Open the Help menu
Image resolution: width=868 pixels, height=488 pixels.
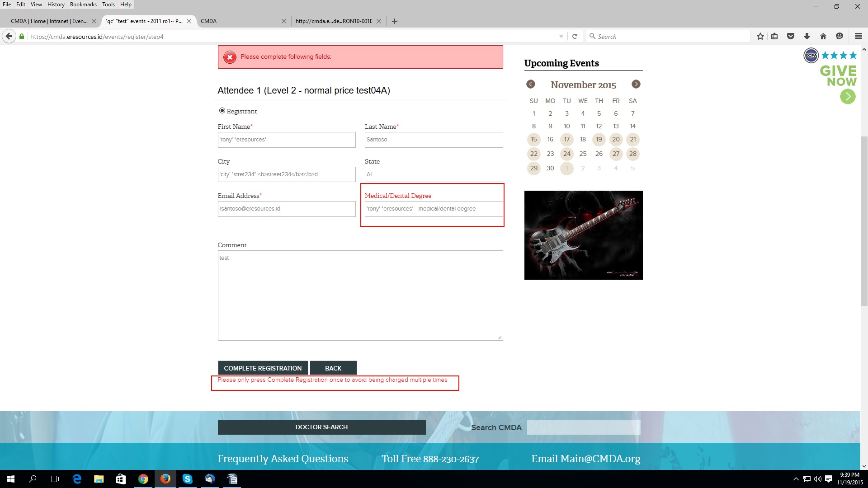click(126, 5)
